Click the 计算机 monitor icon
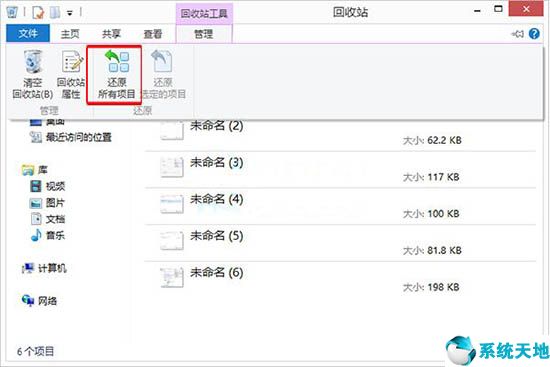Viewport: 550px width, 367px height. (x=28, y=268)
